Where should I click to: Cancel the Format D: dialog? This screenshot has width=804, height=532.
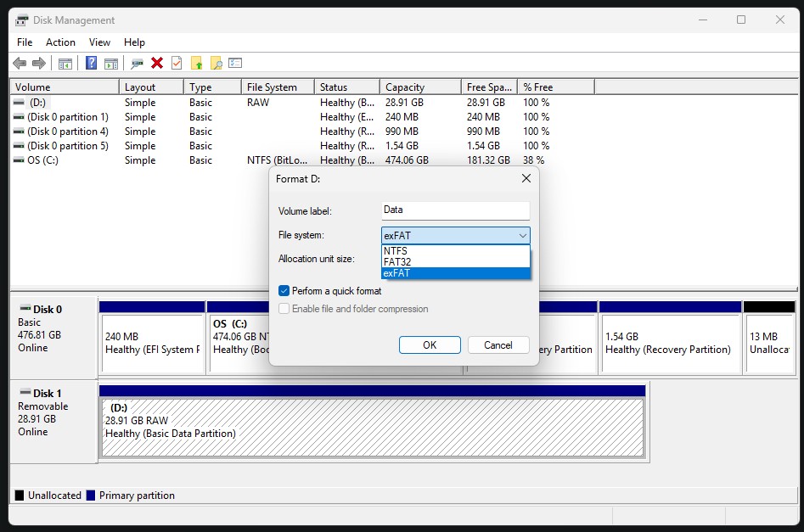click(x=498, y=345)
